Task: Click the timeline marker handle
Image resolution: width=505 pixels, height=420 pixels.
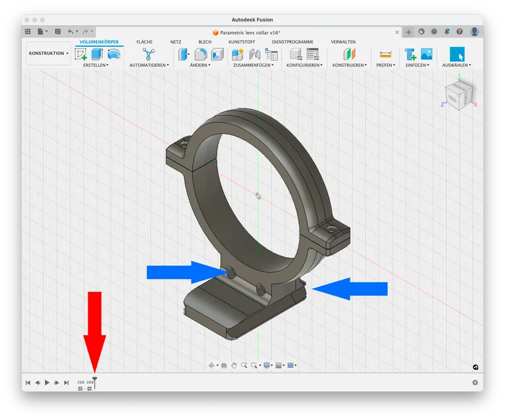Action: [95, 378]
